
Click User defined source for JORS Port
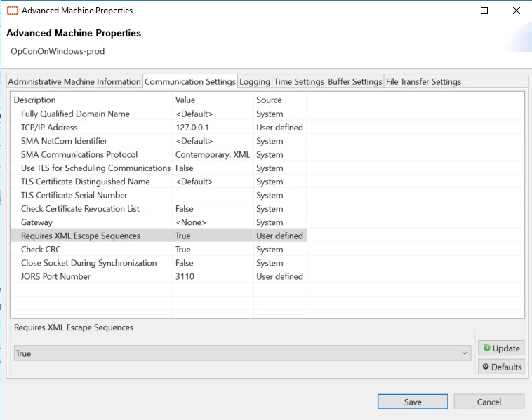[x=279, y=276]
